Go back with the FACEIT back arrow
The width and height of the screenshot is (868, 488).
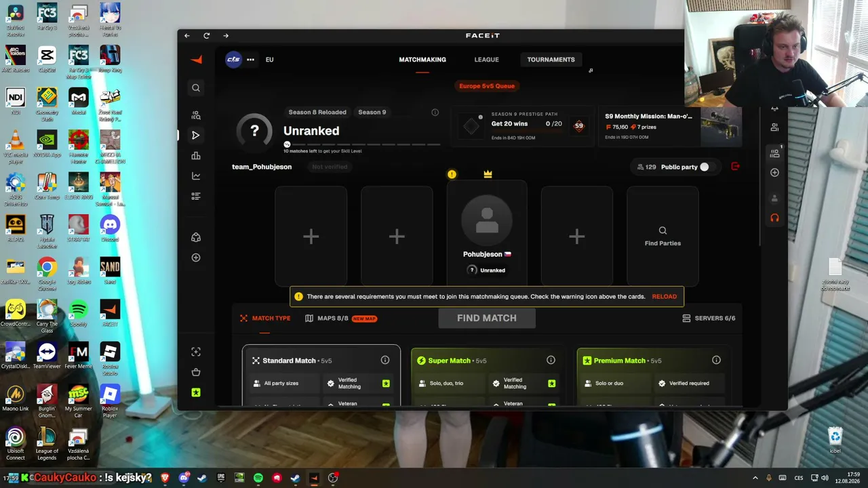pos(187,36)
